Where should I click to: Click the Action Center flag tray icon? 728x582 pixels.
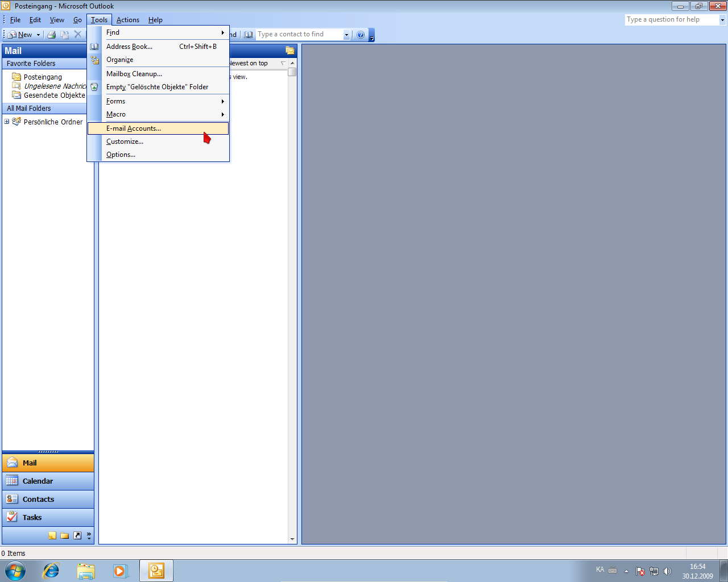[640, 571]
